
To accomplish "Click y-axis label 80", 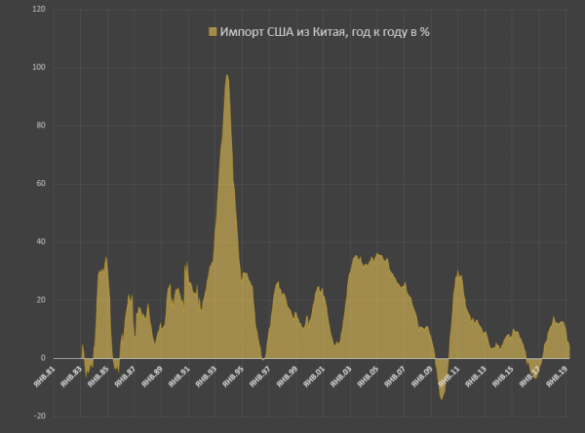I will click(41, 126).
